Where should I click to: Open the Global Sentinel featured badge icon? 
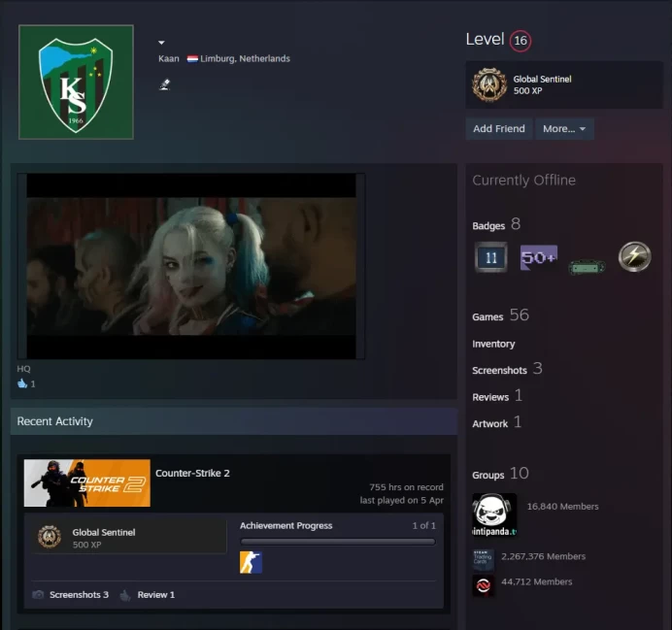click(489, 84)
